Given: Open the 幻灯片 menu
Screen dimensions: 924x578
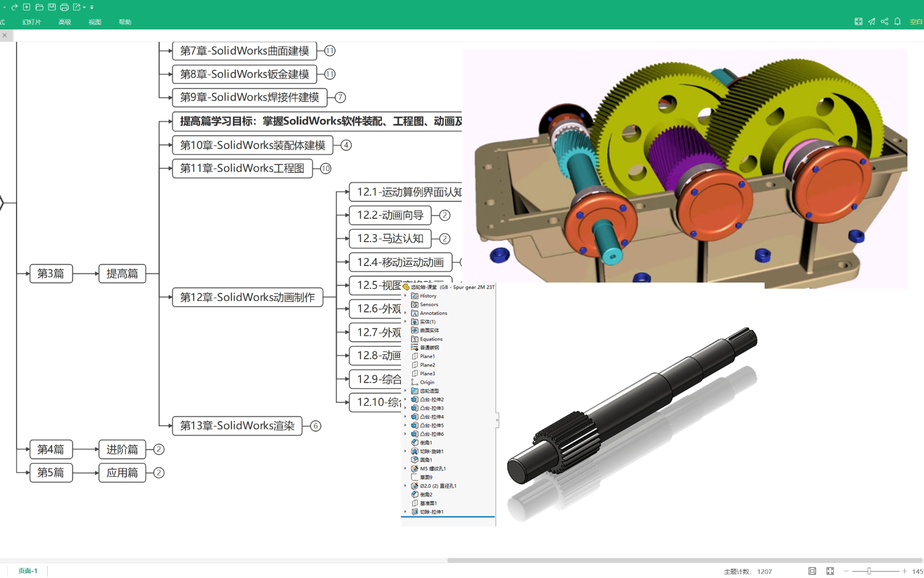Looking at the screenshot, I should coord(31,22).
